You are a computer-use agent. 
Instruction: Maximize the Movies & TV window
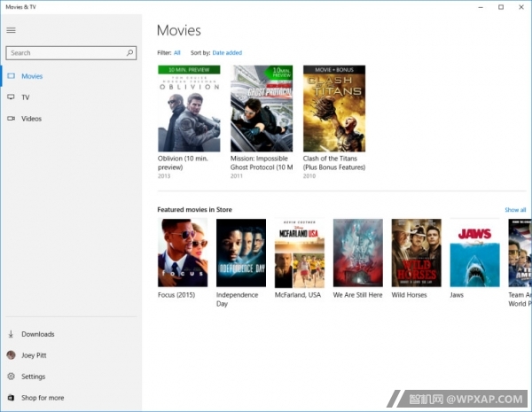point(501,7)
